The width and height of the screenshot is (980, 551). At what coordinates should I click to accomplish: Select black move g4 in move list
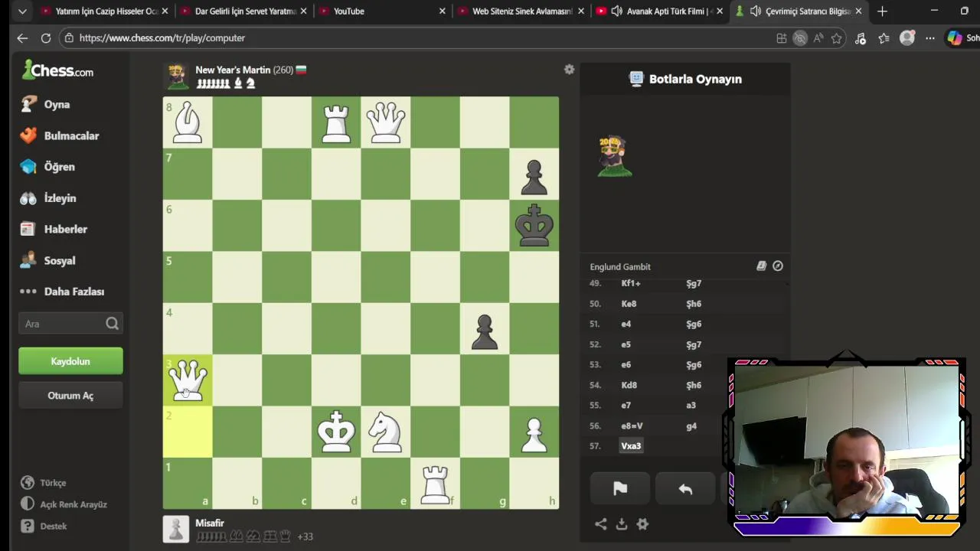[691, 425]
